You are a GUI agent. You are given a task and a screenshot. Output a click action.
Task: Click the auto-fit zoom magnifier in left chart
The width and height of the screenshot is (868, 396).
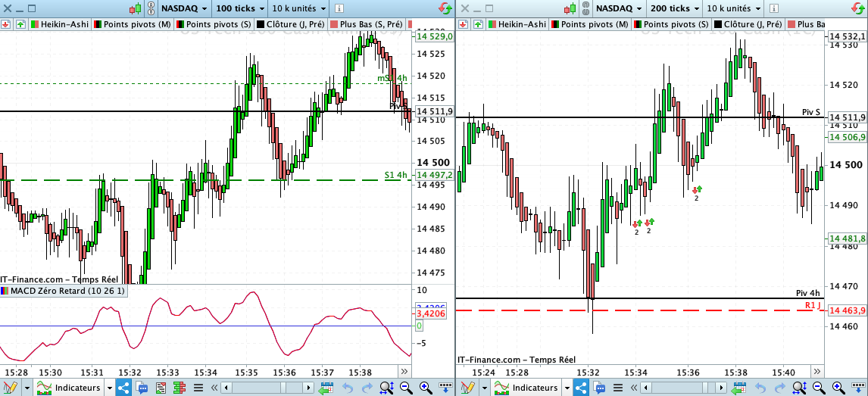(x=387, y=388)
